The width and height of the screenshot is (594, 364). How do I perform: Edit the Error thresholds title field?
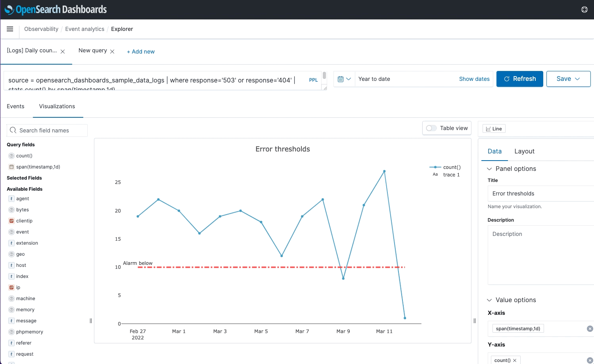point(541,193)
